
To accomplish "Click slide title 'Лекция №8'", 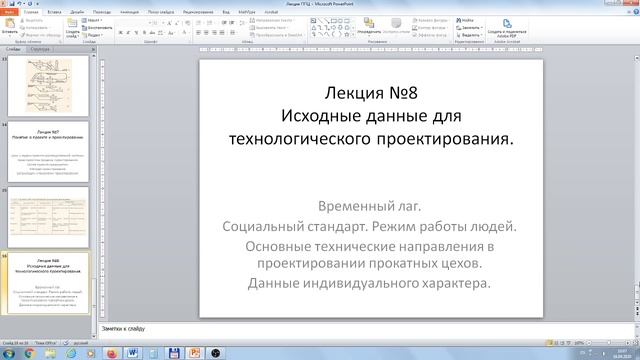I will point(371,93).
